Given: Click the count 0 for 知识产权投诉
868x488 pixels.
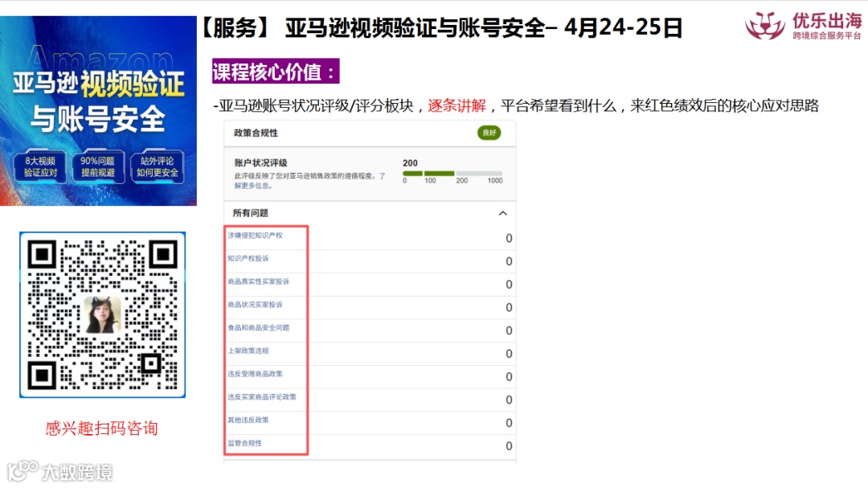Looking at the screenshot, I should coord(509,261).
